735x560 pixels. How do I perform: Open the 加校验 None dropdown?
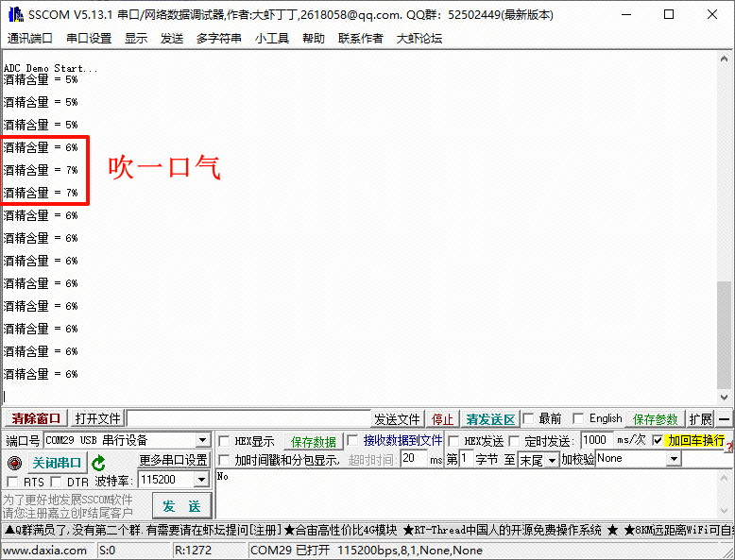pyautogui.click(x=674, y=459)
